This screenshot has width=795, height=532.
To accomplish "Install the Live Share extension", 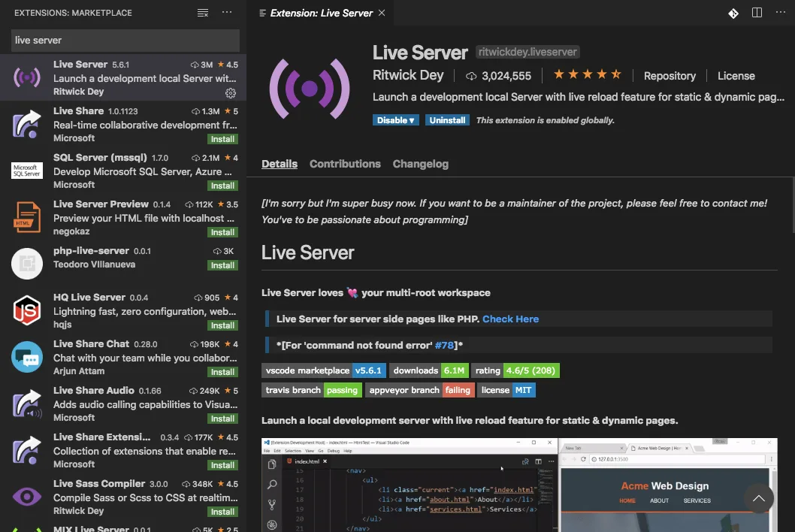I will (222, 139).
